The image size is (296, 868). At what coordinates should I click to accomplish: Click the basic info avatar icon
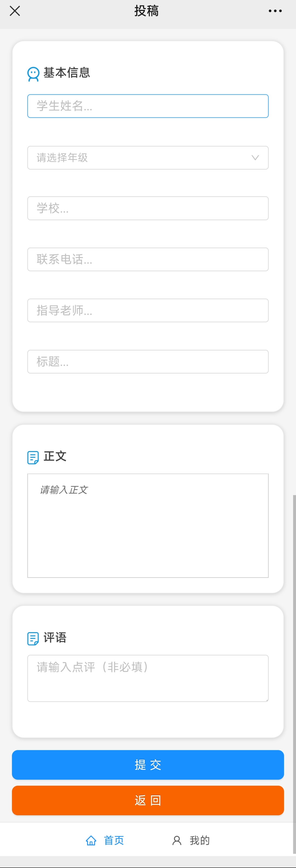33,74
